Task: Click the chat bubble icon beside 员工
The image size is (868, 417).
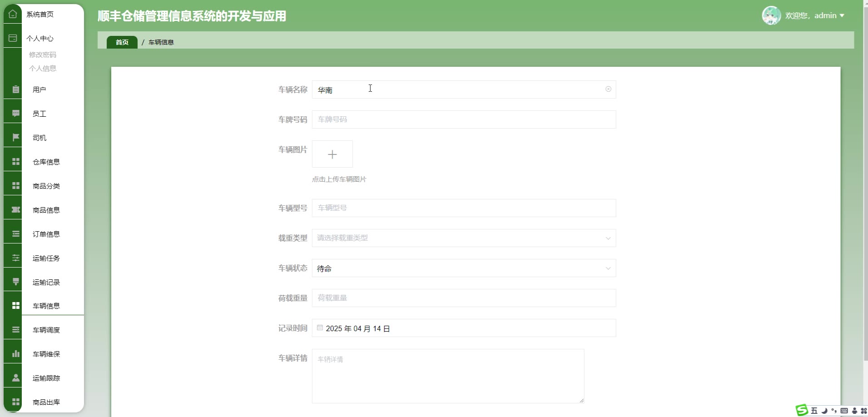Action: pos(16,114)
